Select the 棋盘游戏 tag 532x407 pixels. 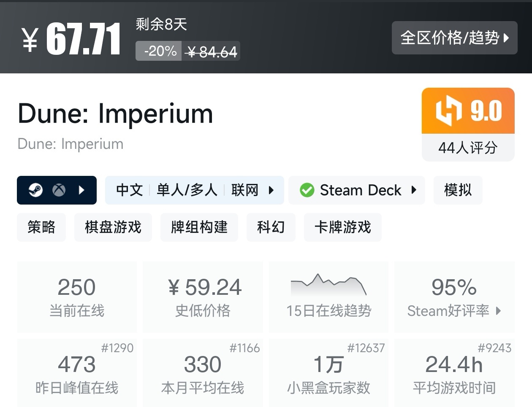113,227
